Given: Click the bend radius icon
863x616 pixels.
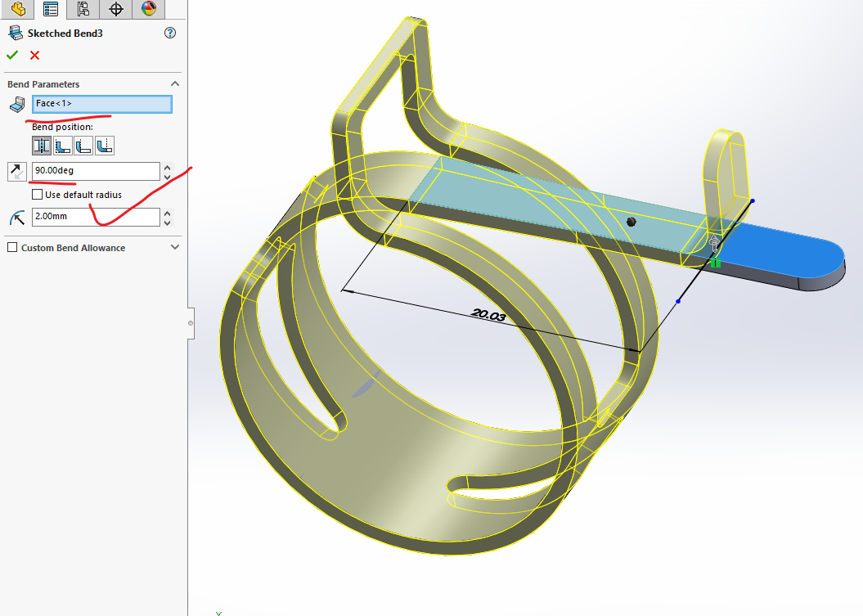Looking at the screenshot, I should point(17,218).
